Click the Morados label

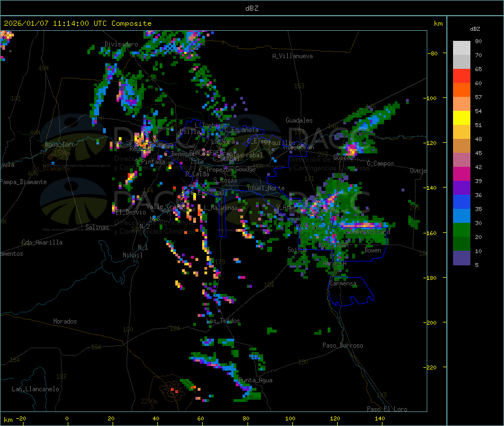(65, 321)
